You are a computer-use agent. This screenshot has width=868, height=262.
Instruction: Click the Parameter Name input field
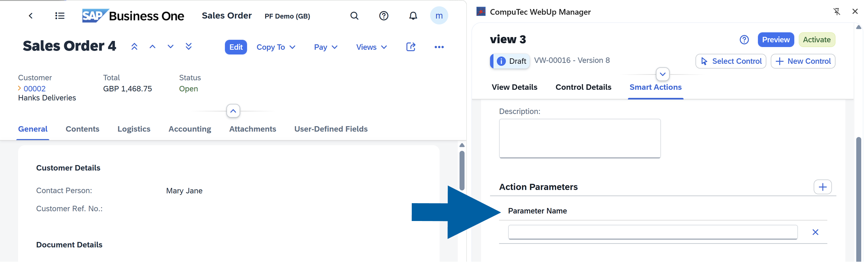coord(653,232)
